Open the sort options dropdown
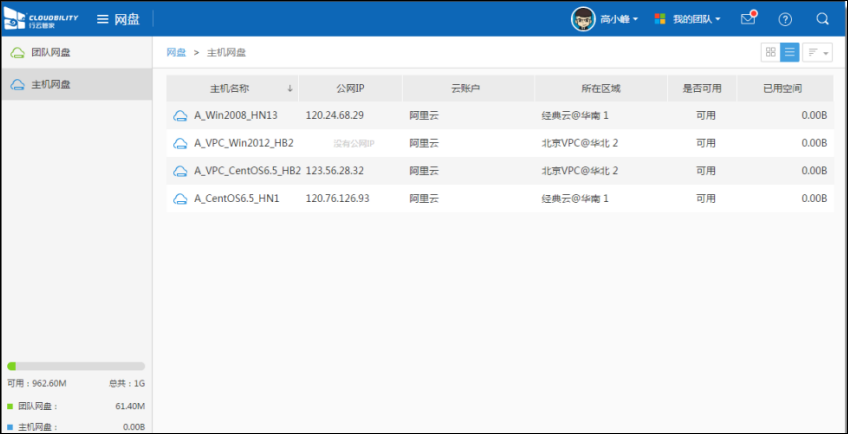 point(817,52)
